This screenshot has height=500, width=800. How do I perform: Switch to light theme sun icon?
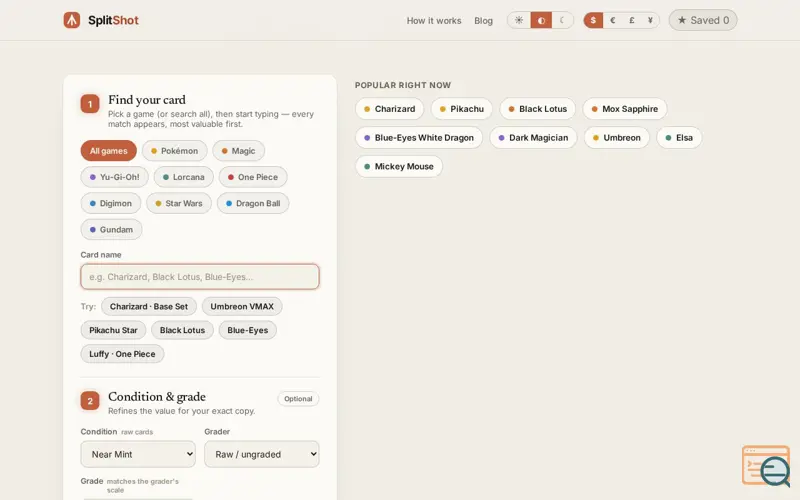(519, 20)
